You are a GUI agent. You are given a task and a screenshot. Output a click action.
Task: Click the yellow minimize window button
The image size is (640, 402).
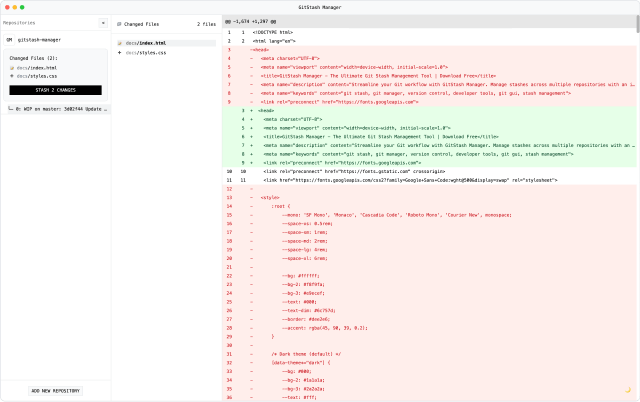pos(15,7)
